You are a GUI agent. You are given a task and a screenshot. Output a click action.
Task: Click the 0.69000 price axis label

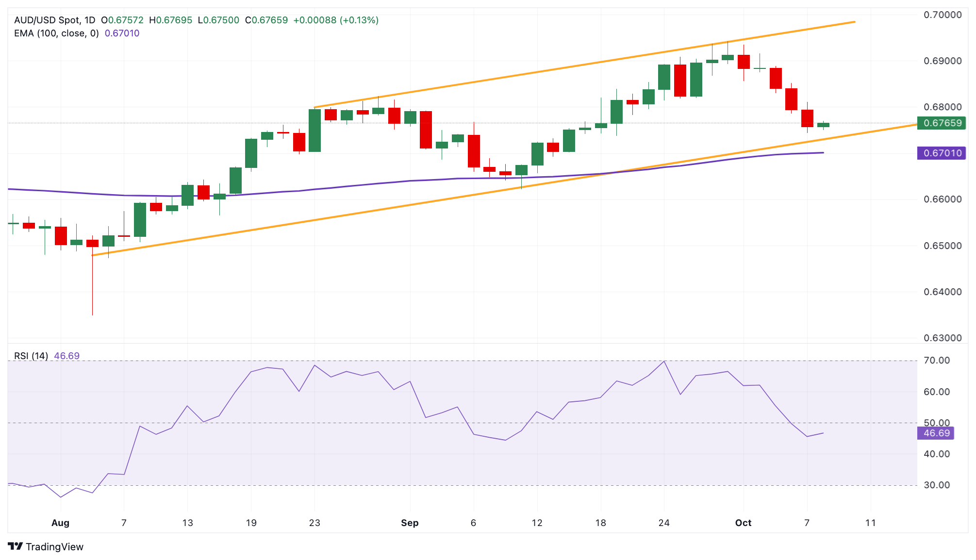pyautogui.click(x=943, y=61)
